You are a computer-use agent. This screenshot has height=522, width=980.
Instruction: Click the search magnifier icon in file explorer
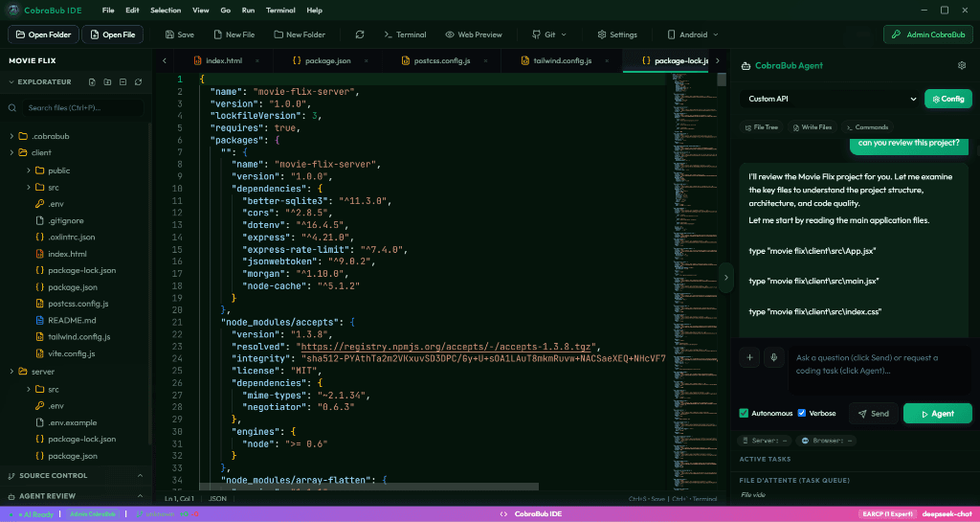click(x=11, y=108)
